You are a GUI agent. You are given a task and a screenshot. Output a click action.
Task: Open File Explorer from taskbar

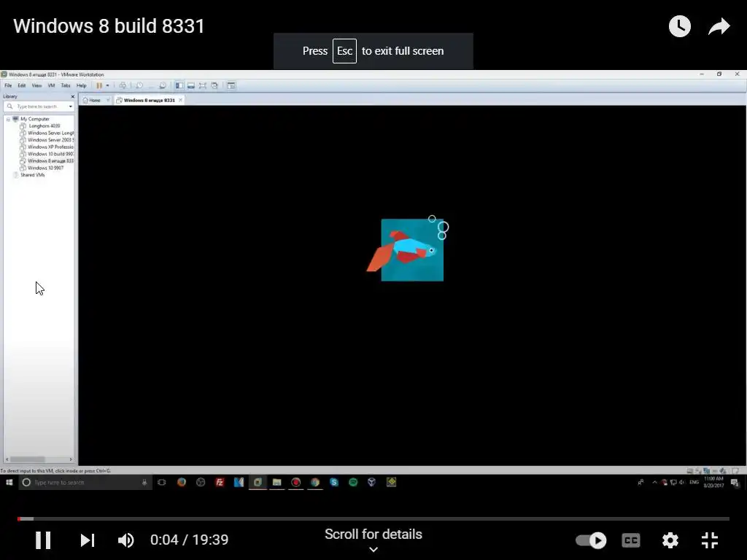(276, 483)
